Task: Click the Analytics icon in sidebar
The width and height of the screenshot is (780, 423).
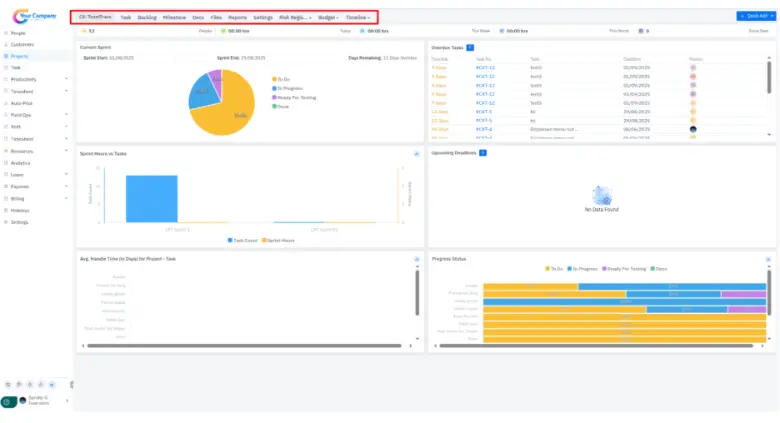Action: (6, 163)
